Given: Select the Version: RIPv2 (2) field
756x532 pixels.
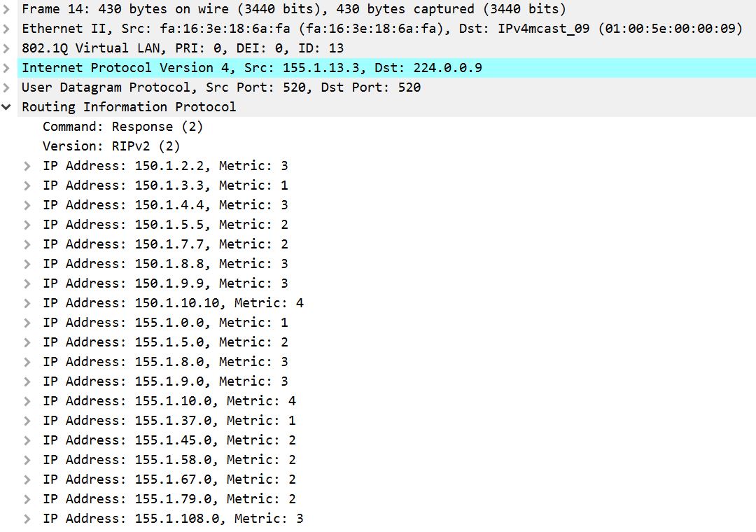Looking at the screenshot, I should (x=111, y=146).
